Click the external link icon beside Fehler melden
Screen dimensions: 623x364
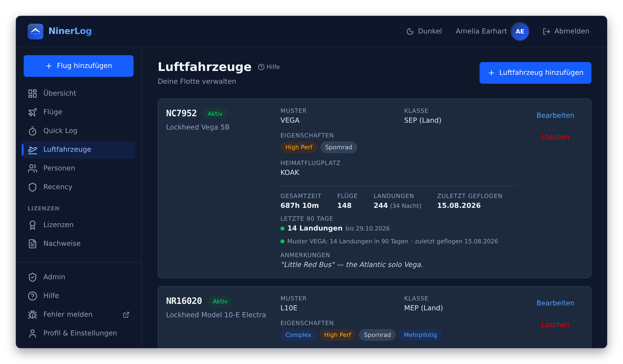coord(126,315)
